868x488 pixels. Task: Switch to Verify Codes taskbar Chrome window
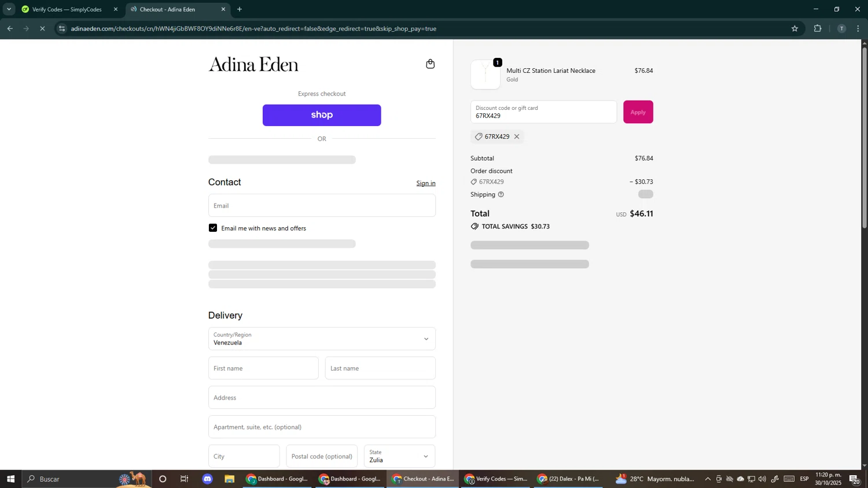pyautogui.click(x=496, y=479)
